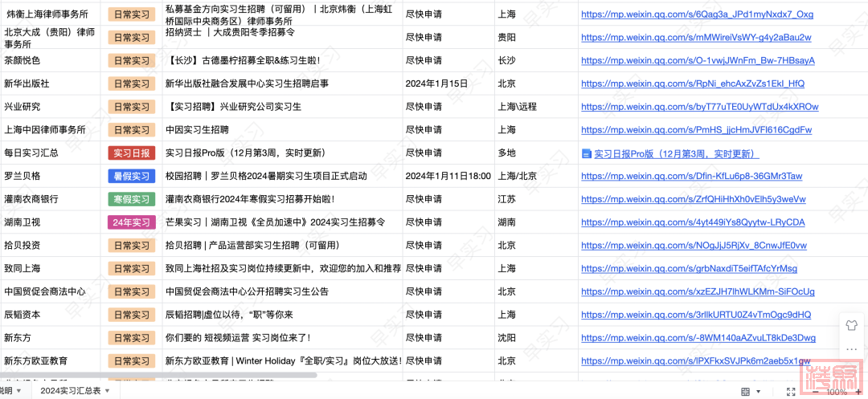Select the 新华出版社 company cell
The width and height of the screenshot is (868, 399).
(x=50, y=84)
